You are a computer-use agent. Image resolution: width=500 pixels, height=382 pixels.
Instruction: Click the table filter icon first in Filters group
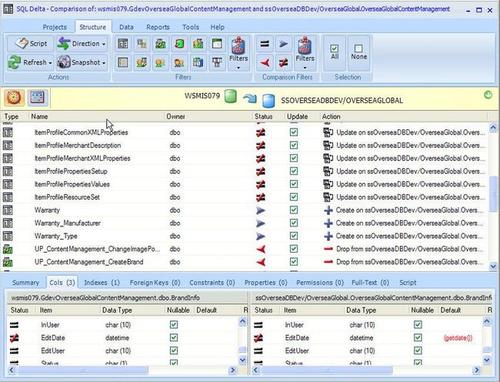[x=123, y=44]
